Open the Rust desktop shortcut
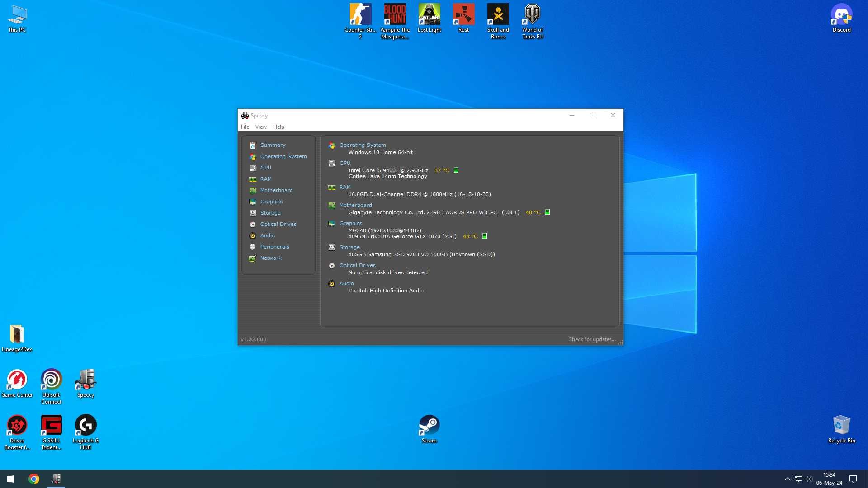 point(463,18)
